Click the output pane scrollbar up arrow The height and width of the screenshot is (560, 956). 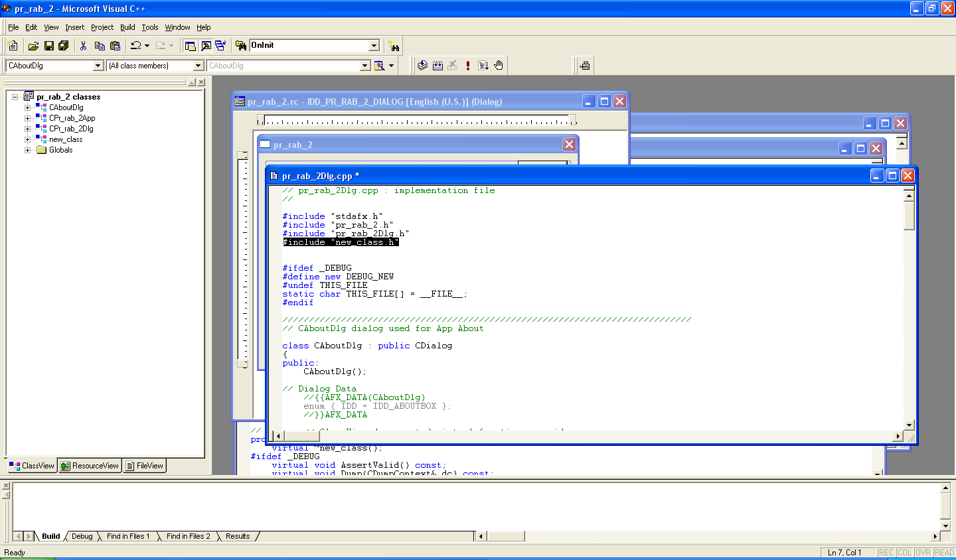945,488
